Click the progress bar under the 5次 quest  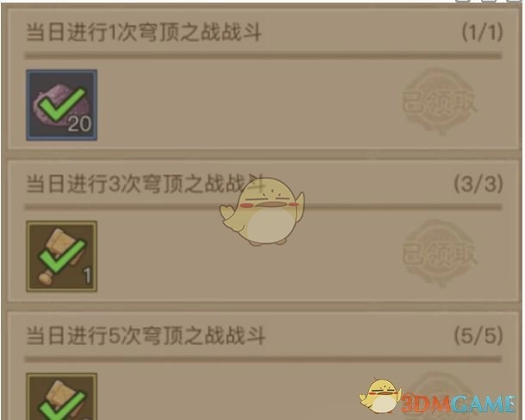point(263,359)
